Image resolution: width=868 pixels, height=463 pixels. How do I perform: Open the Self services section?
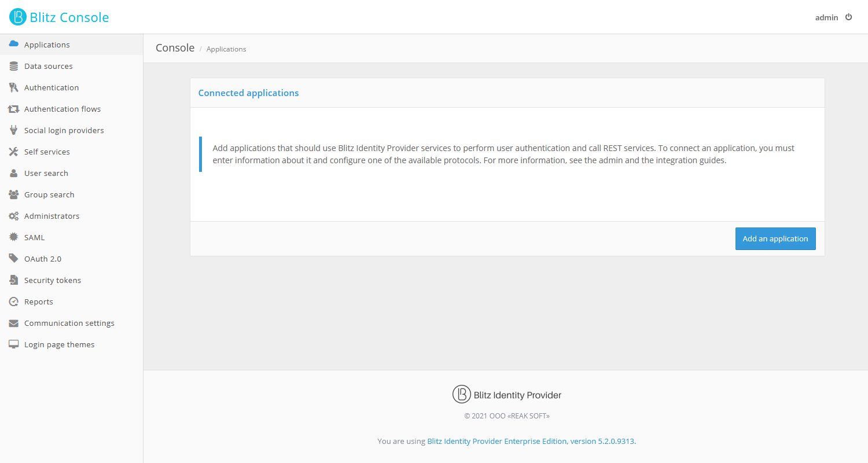(72, 152)
